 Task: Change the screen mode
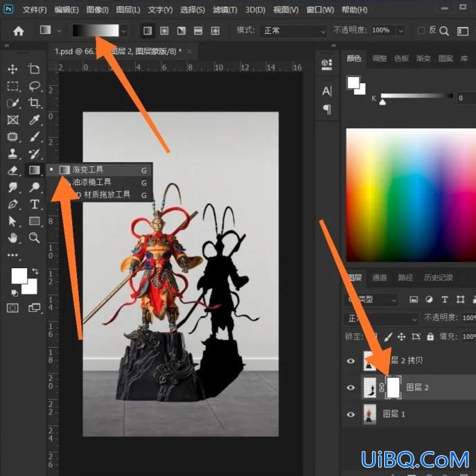pos(34,308)
